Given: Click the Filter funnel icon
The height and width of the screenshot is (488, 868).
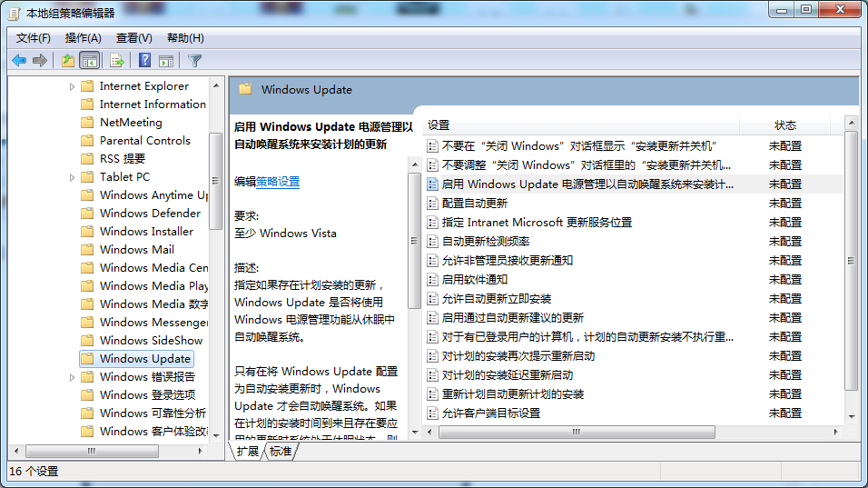Looking at the screenshot, I should 194,61.
